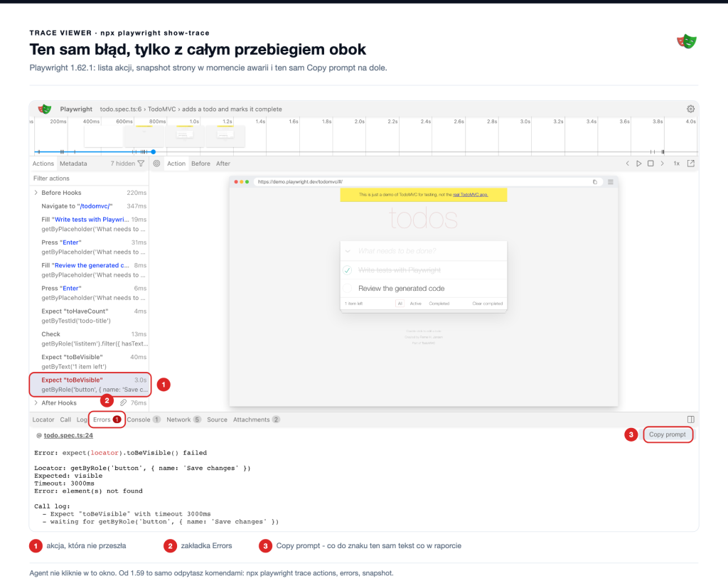Image resolution: width=728 pixels, height=588 pixels.
Task: Copy the snapshot URL icon
Action: pos(595,182)
